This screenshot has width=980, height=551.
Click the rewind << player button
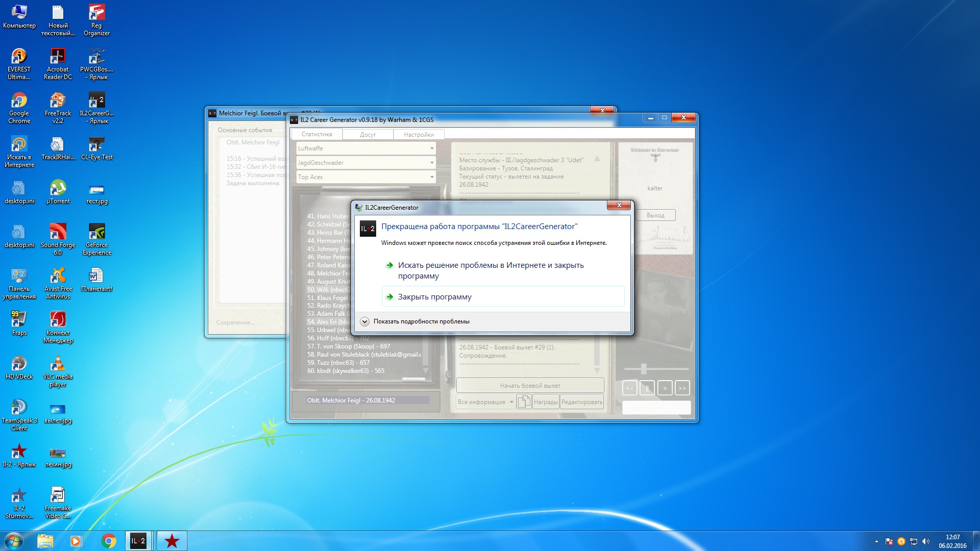[x=630, y=388]
